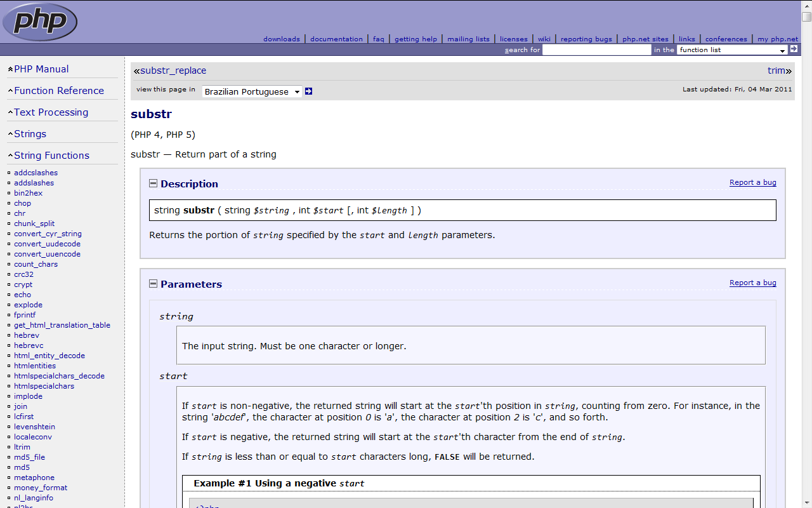Image resolution: width=812 pixels, height=508 pixels.
Task: Open join function link
Action: [20, 406]
